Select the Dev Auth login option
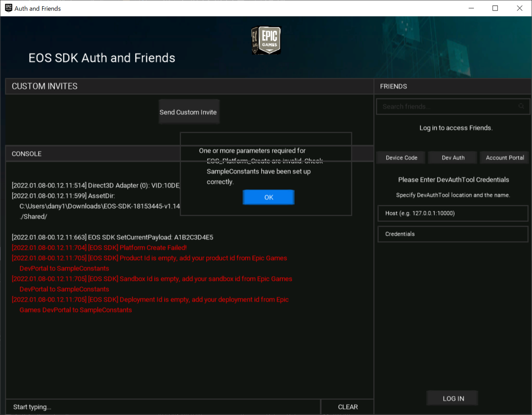 [453, 158]
